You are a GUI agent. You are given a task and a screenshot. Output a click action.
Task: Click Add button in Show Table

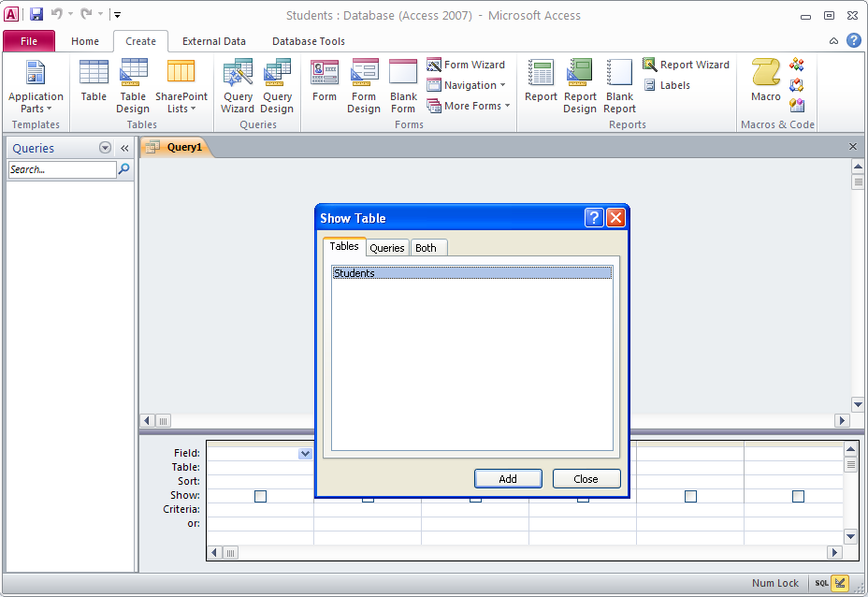click(x=508, y=478)
